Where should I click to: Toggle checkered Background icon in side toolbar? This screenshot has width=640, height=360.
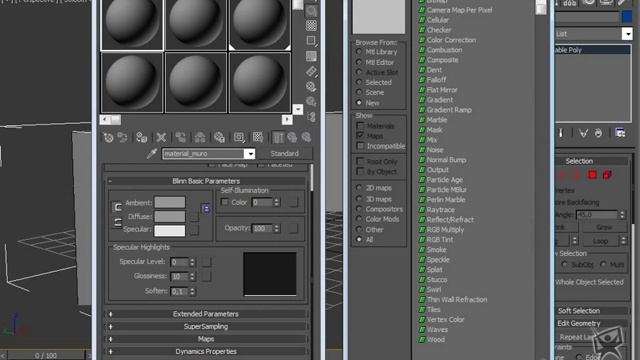tap(311, 25)
